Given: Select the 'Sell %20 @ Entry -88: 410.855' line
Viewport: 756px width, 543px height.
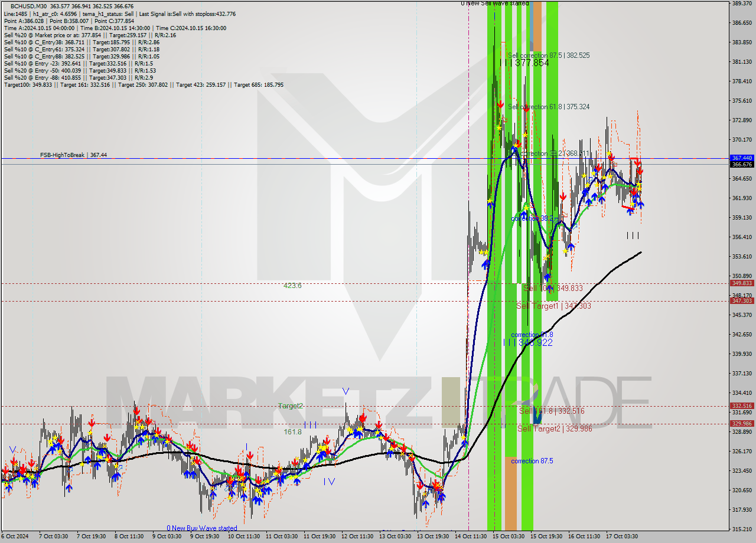Looking at the screenshot, I should click(x=79, y=78).
